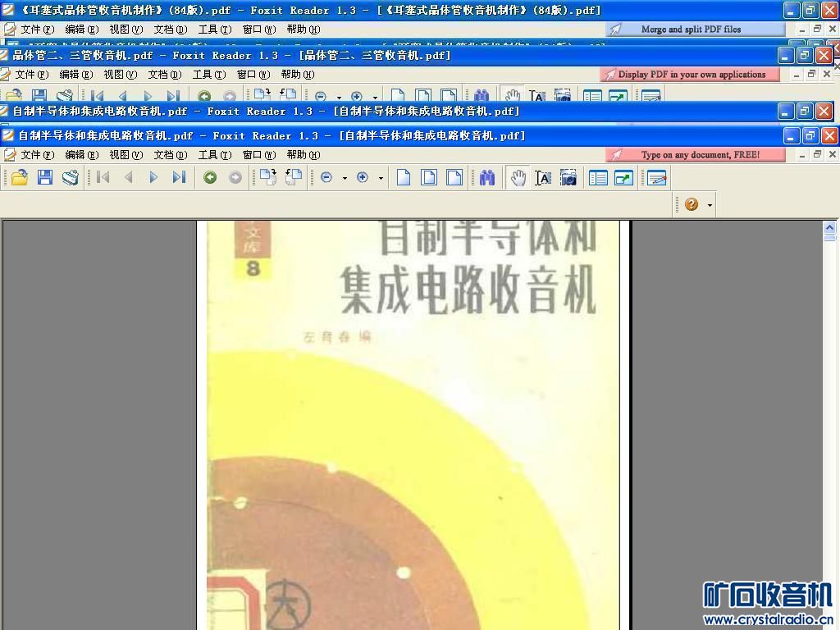Open 帮助 menu in 耳塞式晶体管收音机制作 window
The image size is (840, 630).
[304, 30]
